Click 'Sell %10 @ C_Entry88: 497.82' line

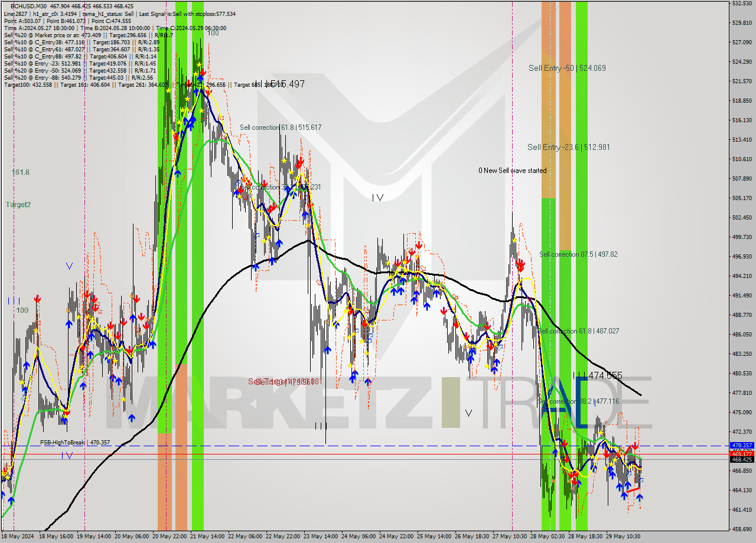click(80, 56)
